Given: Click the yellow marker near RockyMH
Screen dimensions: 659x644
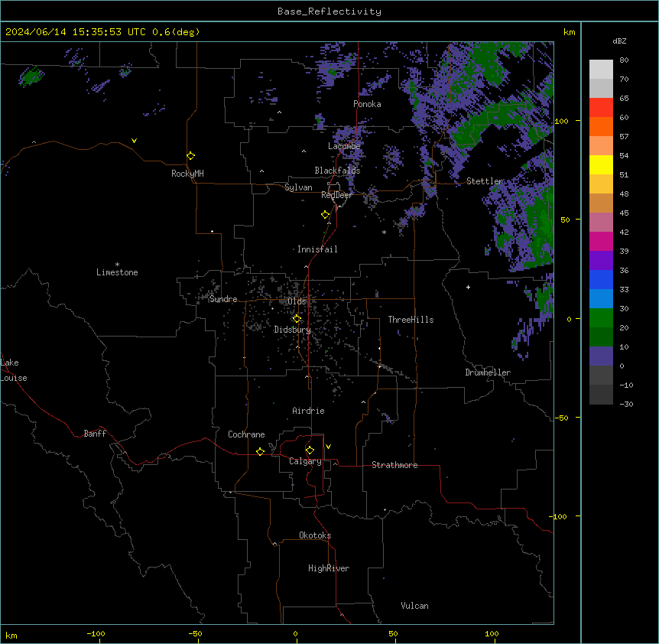Looking at the screenshot, I should click(x=190, y=156).
